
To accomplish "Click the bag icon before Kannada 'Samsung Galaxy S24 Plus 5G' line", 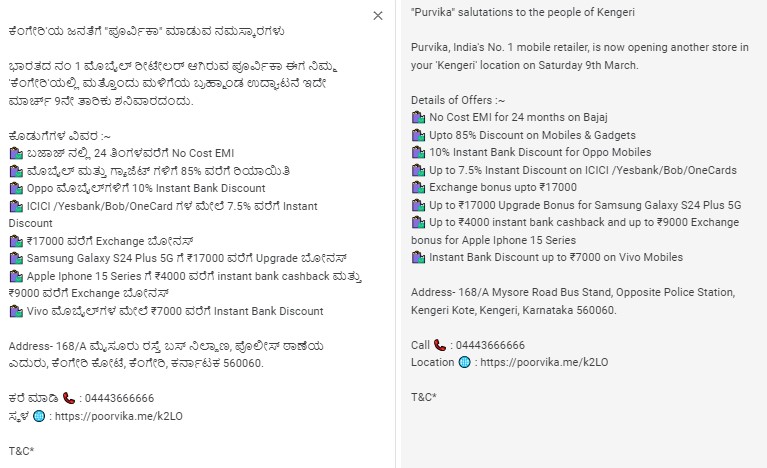I will coord(15,258).
